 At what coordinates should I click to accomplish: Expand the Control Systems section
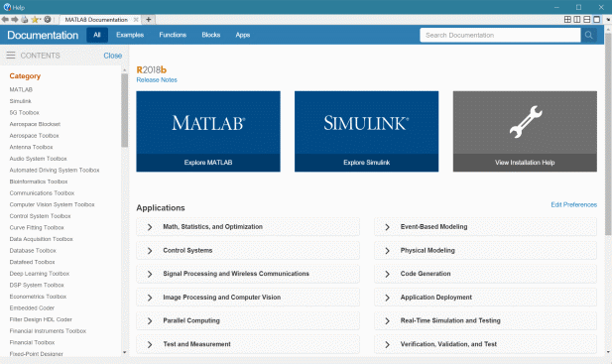[248, 251]
